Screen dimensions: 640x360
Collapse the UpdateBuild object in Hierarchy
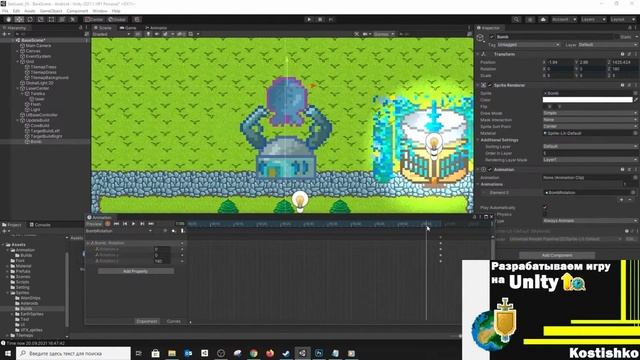coord(18,120)
